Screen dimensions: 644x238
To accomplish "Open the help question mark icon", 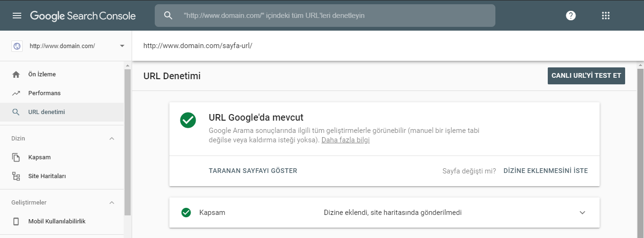I will [x=571, y=16].
